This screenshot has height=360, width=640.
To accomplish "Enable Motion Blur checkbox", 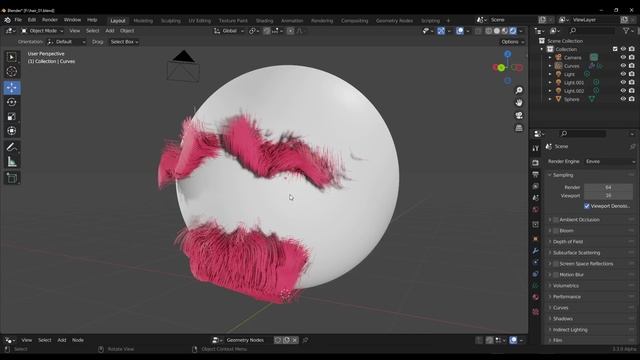I will 556,275.
